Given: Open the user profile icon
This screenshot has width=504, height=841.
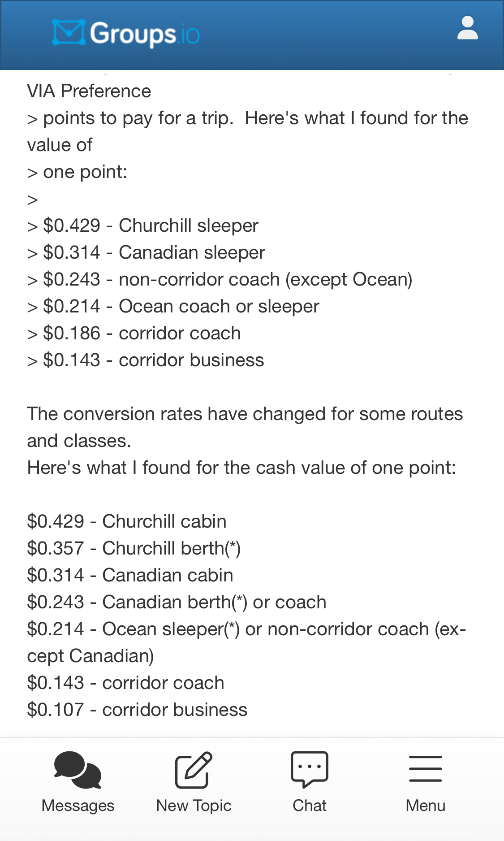Looking at the screenshot, I should click(x=467, y=28).
